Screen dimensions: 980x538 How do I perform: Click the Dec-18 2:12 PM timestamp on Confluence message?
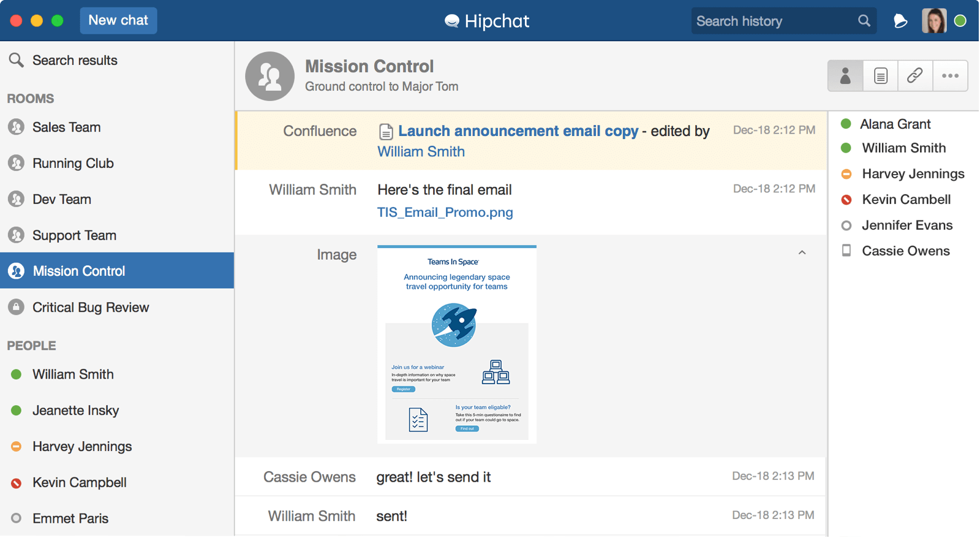tap(774, 130)
